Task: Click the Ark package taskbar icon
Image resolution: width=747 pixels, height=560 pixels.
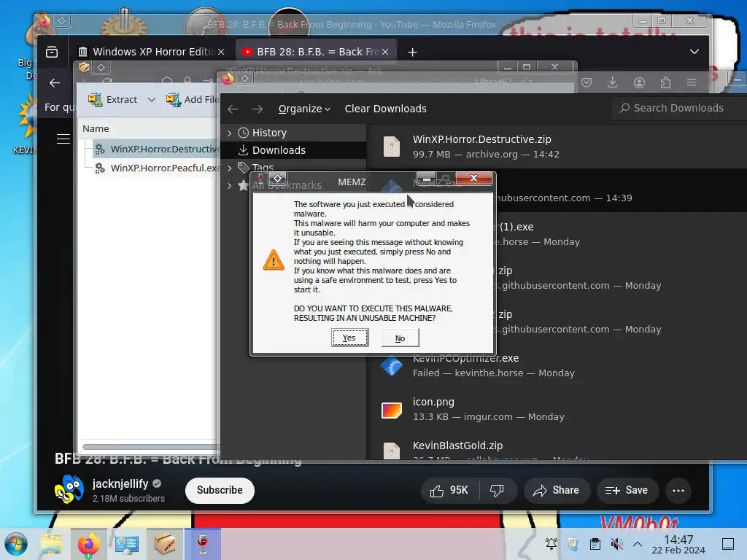Action: (164, 544)
